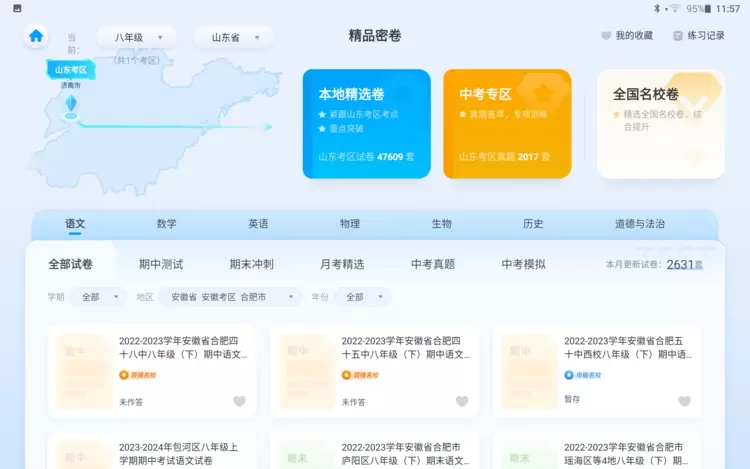Open 练习记录 clipboard icon
The width and height of the screenshot is (750, 469).
point(678,36)
